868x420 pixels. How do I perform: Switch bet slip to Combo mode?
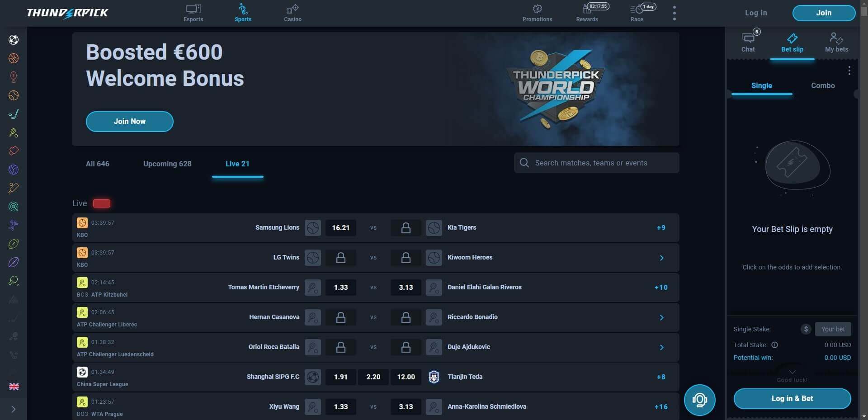point(822,85)
